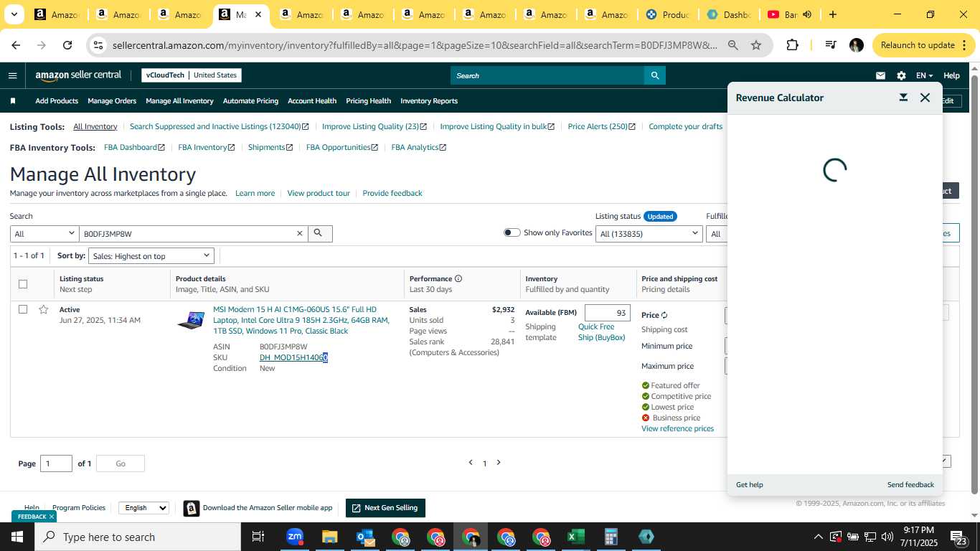This screenshot has height=551, width=980.
Task: Open the Calculator taskbar icon
Action: pos(611,537)
